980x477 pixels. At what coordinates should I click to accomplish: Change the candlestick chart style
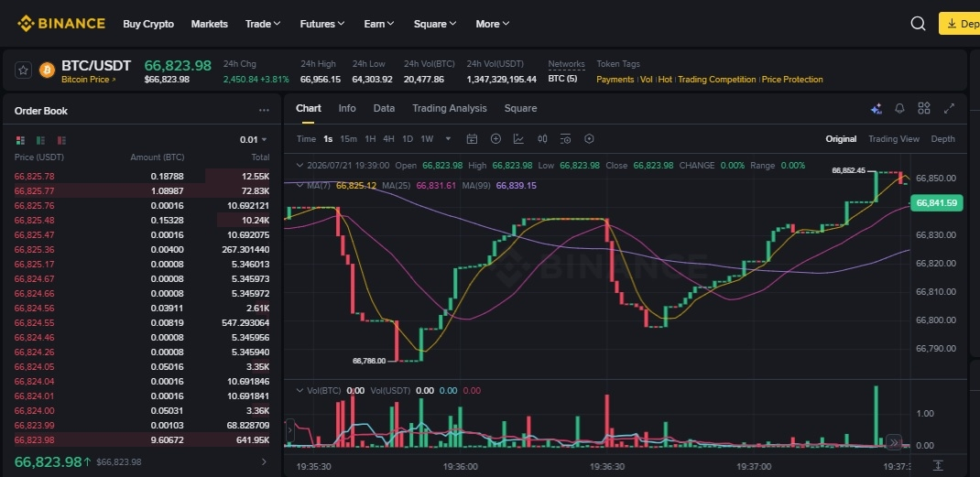tap(542, 139)
